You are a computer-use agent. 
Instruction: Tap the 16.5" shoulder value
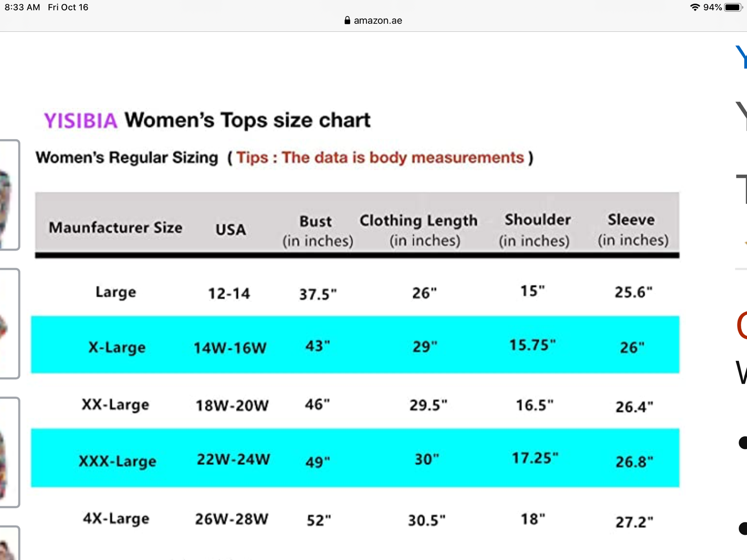(x=535, y=405)
